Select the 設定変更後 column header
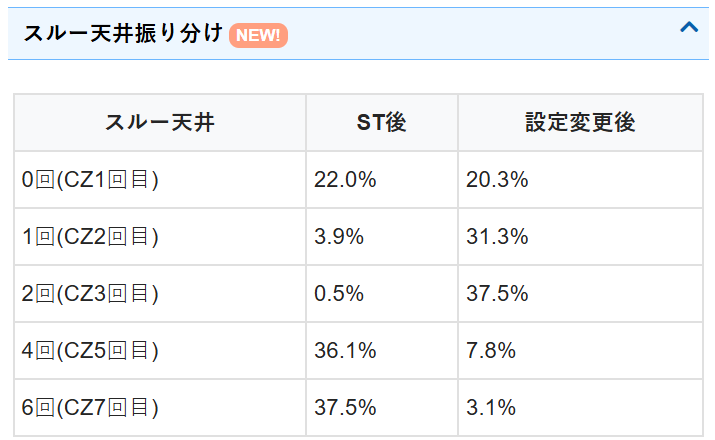This screenshot has height=440, width=715. [x=580, y=123]
